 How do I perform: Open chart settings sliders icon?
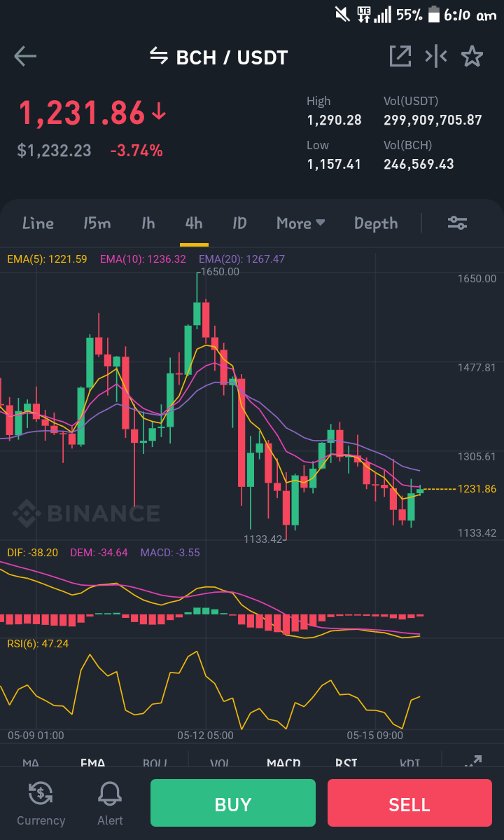click(458, 223)
